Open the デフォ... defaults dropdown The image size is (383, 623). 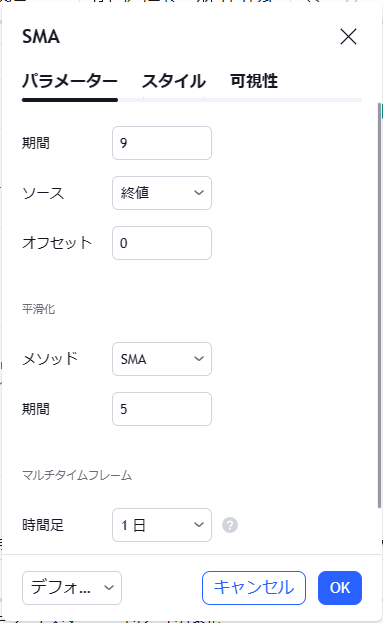(72, 588)
